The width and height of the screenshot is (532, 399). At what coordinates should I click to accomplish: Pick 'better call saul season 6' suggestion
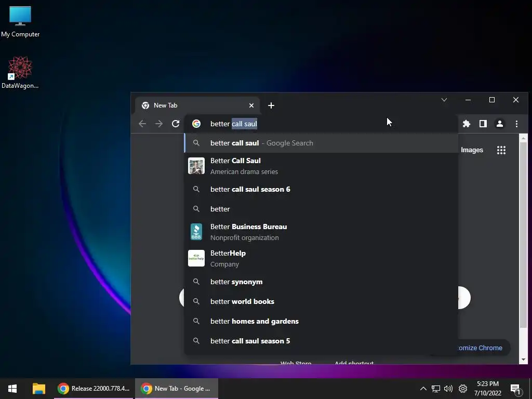pyautogui.click(x=321, y=189)
